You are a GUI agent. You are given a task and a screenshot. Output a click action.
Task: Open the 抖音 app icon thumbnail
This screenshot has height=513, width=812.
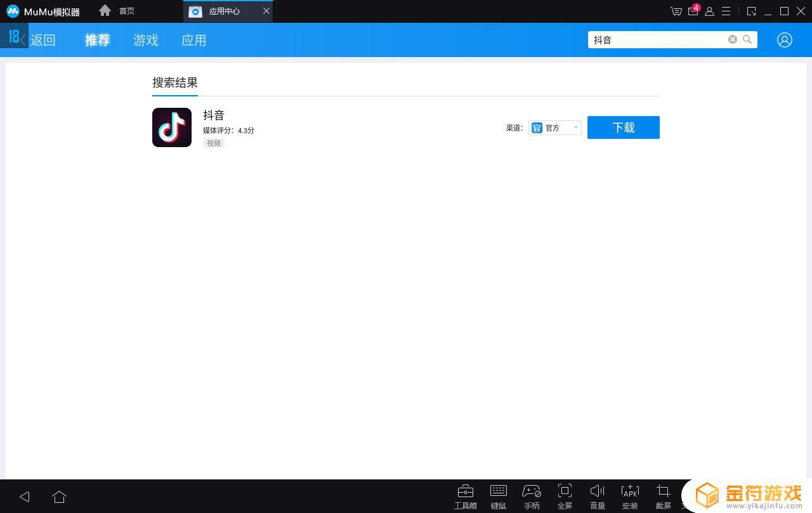[x=172, y=127]
